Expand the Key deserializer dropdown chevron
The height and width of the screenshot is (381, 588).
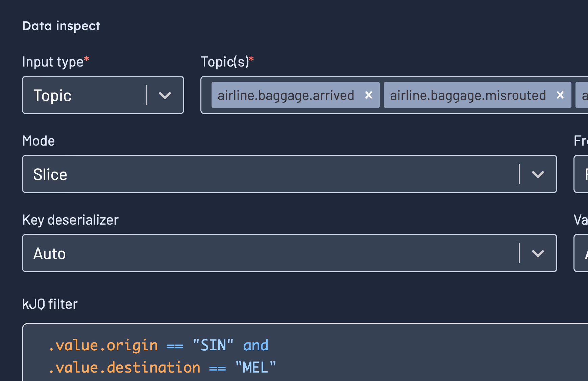(538, 253)
